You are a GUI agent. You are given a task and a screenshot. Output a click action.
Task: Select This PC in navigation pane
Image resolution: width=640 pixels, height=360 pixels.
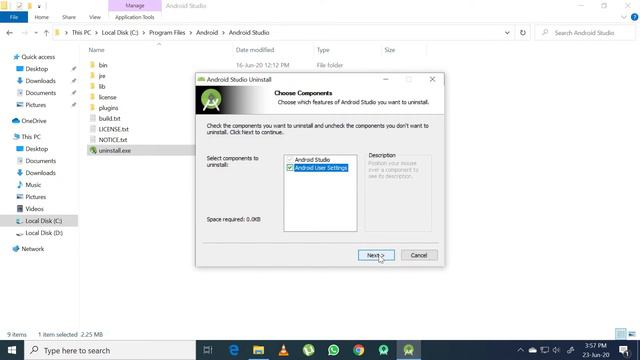coord(31,137)
